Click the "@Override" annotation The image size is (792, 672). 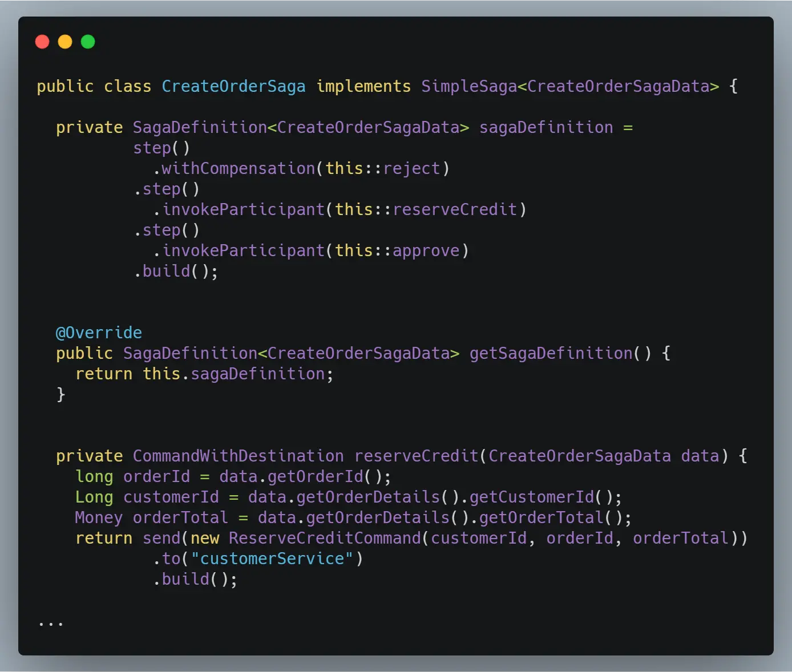[99, 333]
